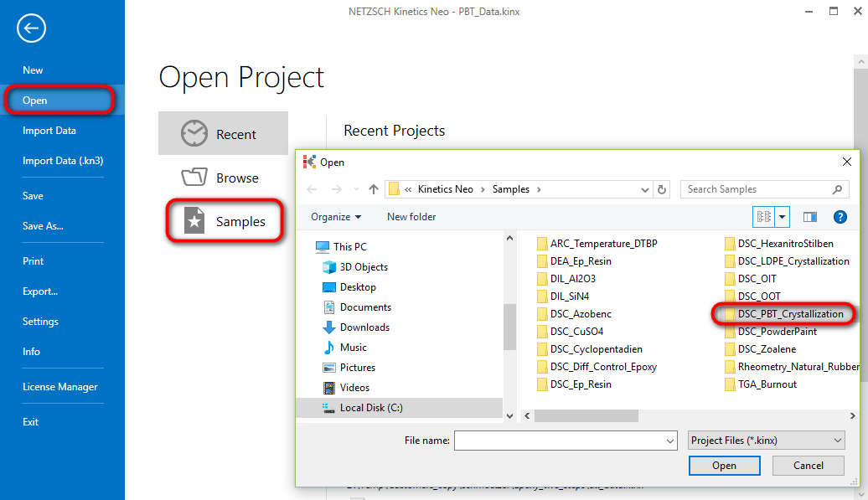Expand the Organize menu
868x500 pixels.
tap(336, 217)
